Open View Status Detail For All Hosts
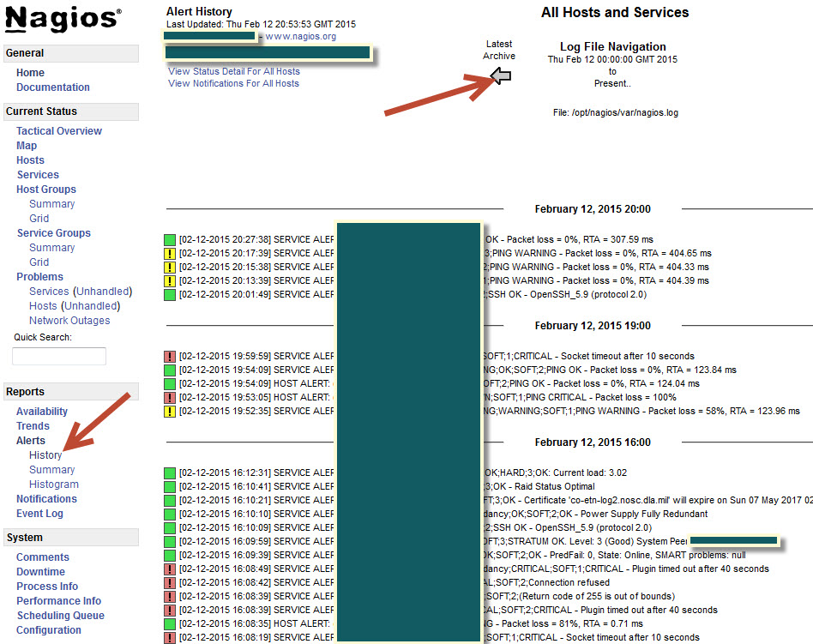This screenshot has height=644, width=813. click(x=234, y=71)
